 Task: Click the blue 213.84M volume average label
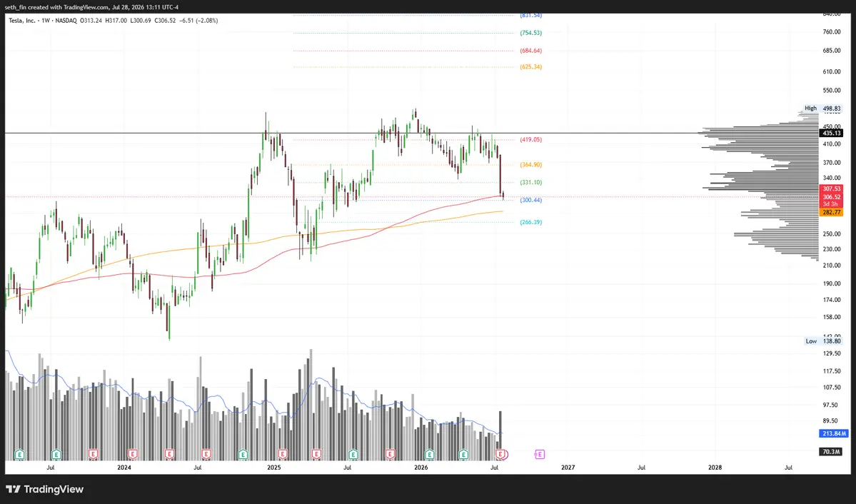click(x=834, y=433)
